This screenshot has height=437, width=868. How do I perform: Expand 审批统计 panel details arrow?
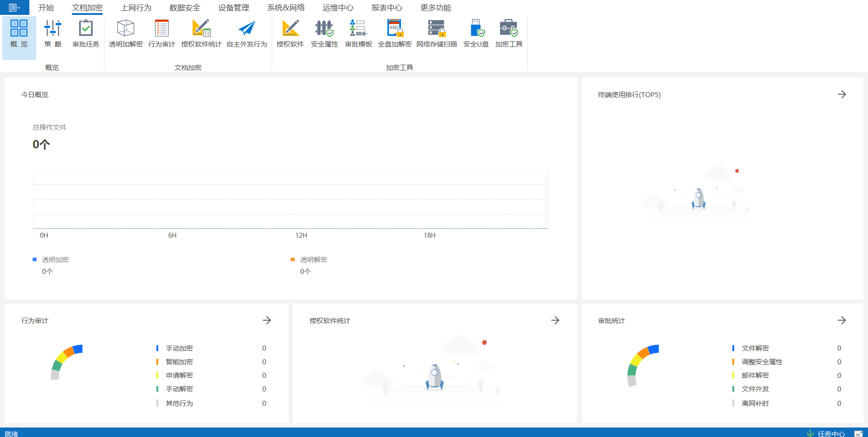click(841, 320)
